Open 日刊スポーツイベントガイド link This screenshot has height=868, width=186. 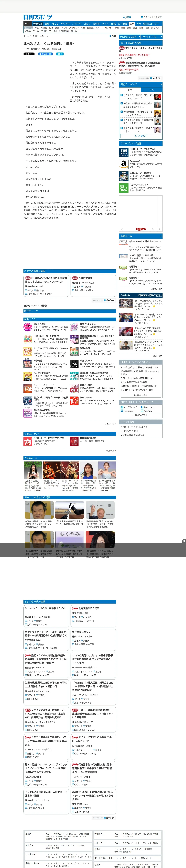click(x=134, y=427)
